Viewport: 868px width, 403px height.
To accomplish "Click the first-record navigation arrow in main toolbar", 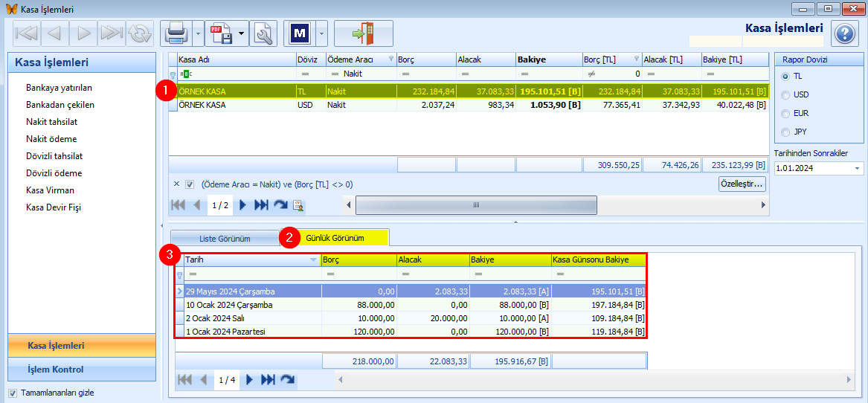I will tap(27, 33).
